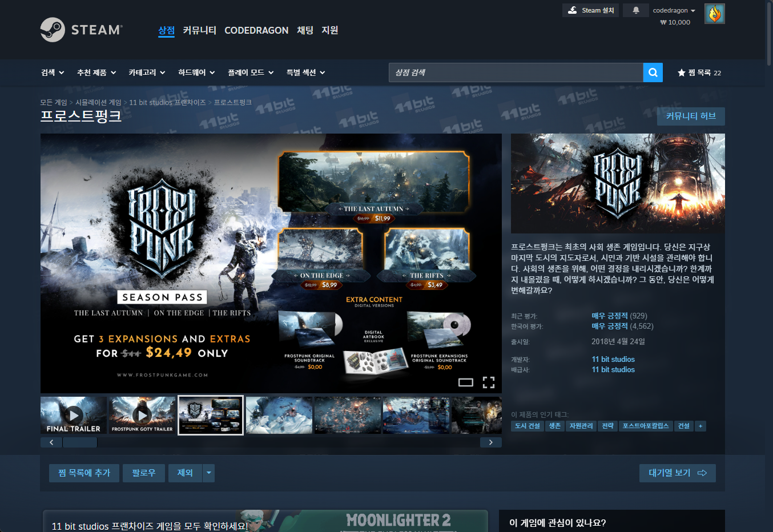This screenshot has width=773, height=532.
Task: Click the magnifier search button
Action: point(653,72)
